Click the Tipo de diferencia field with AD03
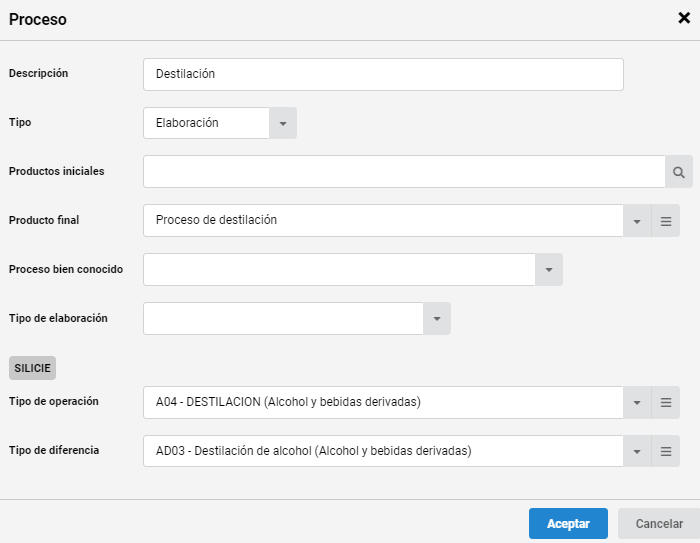 tap(383, 451)
